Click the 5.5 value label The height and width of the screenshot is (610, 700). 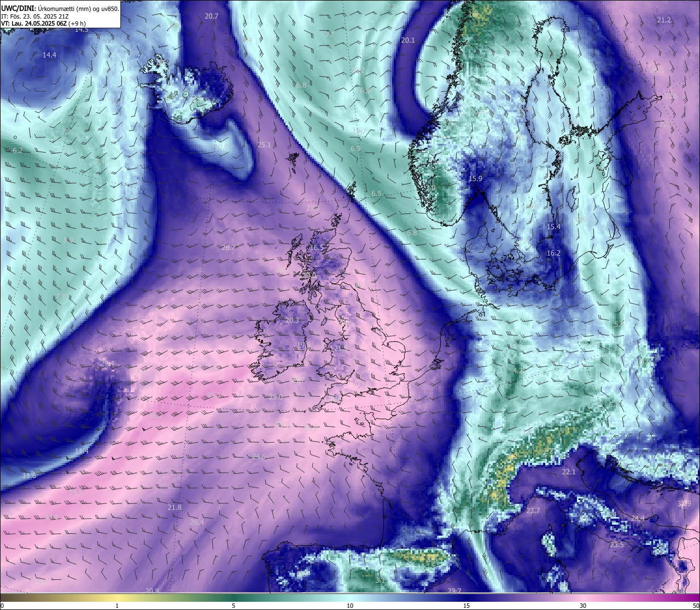(619, 324)
